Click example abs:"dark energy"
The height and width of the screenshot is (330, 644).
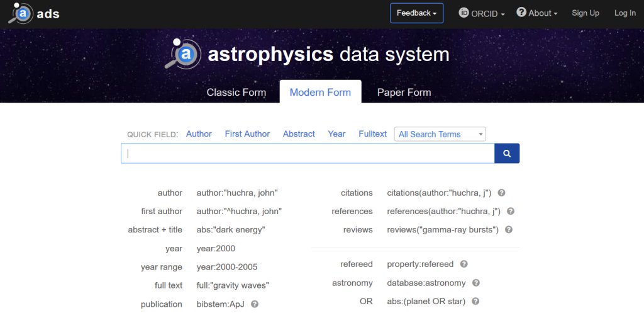[x=231, y=230]
